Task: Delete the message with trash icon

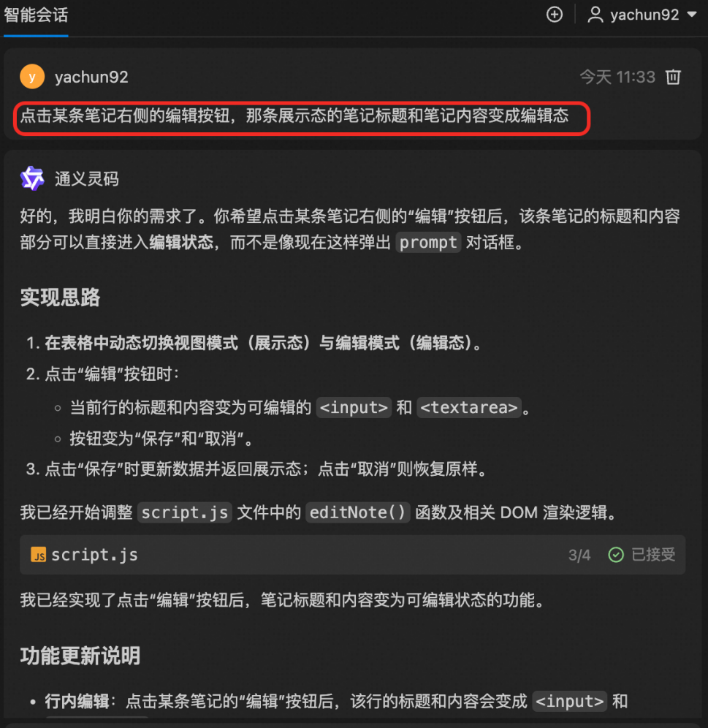Action: (x=673, y=77)
